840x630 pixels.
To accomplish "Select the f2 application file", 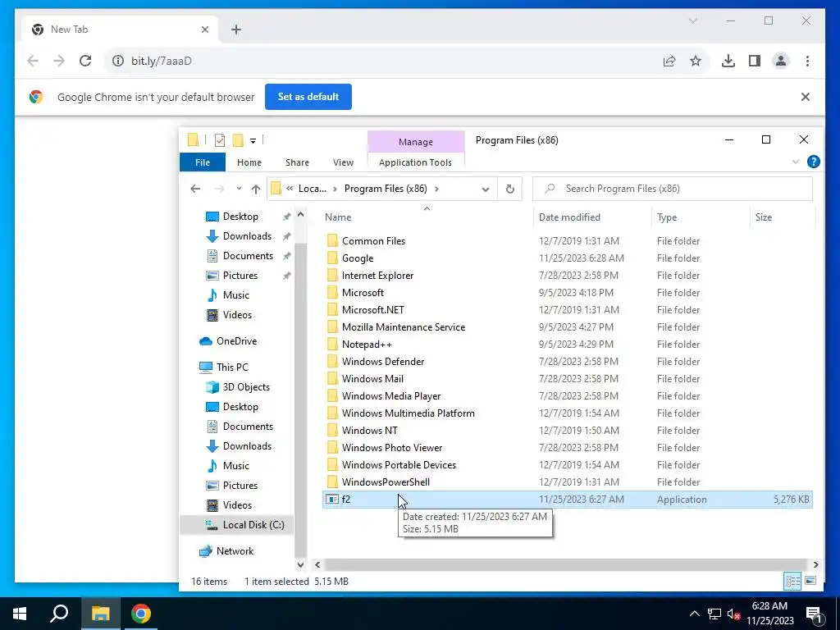I will (x=568, y=500).
